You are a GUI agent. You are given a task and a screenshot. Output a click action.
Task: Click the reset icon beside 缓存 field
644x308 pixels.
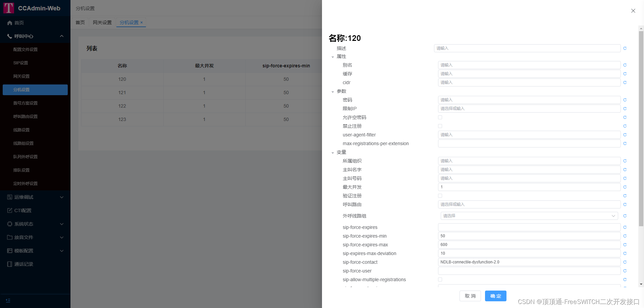coord(625,74)
